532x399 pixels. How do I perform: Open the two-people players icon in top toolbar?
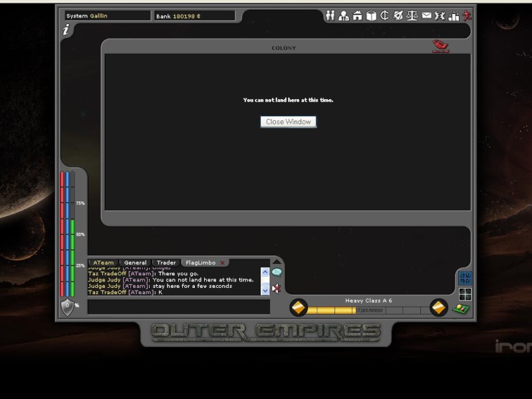coord(330,15)
